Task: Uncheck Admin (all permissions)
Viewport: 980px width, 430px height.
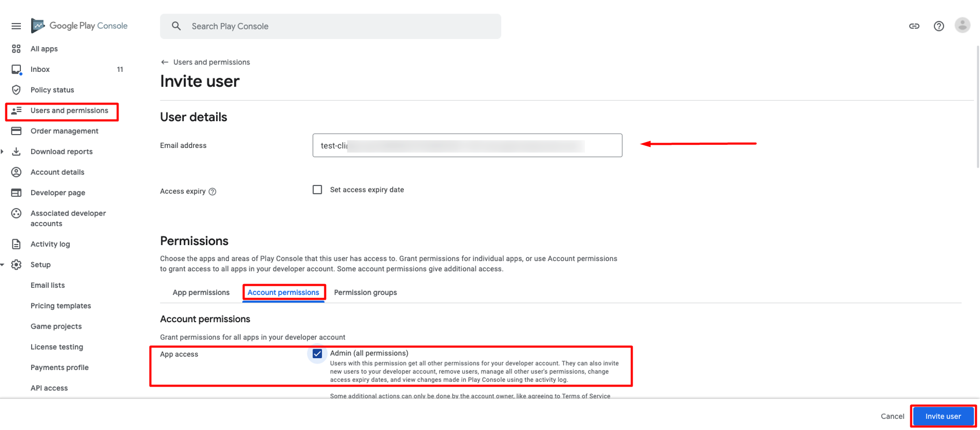Action: tap(317, 353)
